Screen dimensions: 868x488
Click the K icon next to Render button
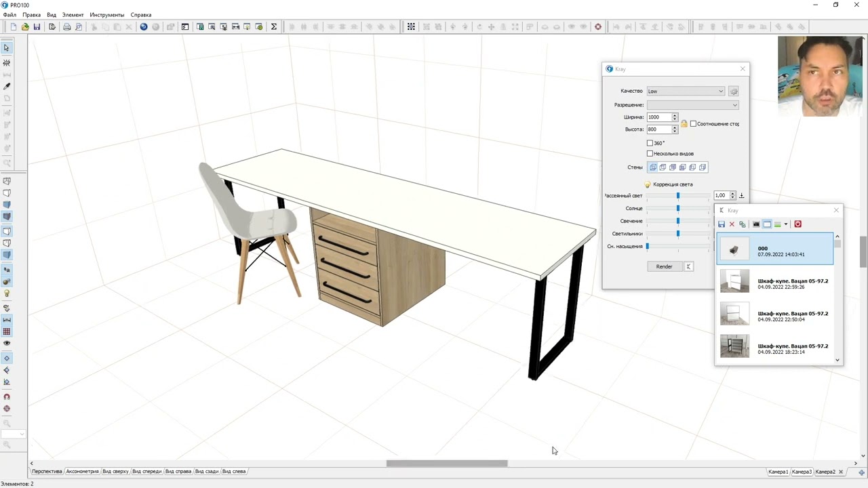(689, 266)
